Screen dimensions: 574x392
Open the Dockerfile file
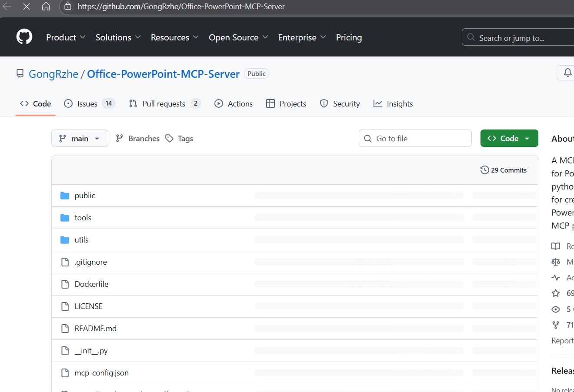point(91,284)
